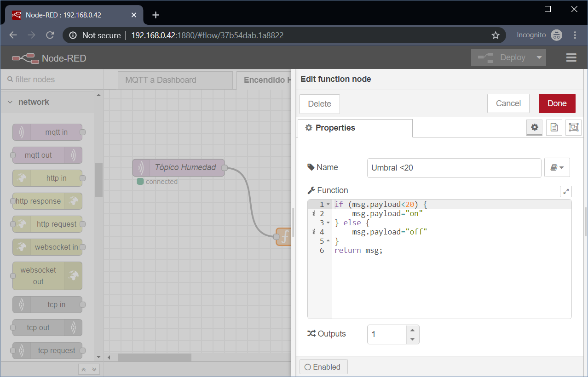Select the http in palette node
This screenshot has height=377, width=588.
point(47,178)
